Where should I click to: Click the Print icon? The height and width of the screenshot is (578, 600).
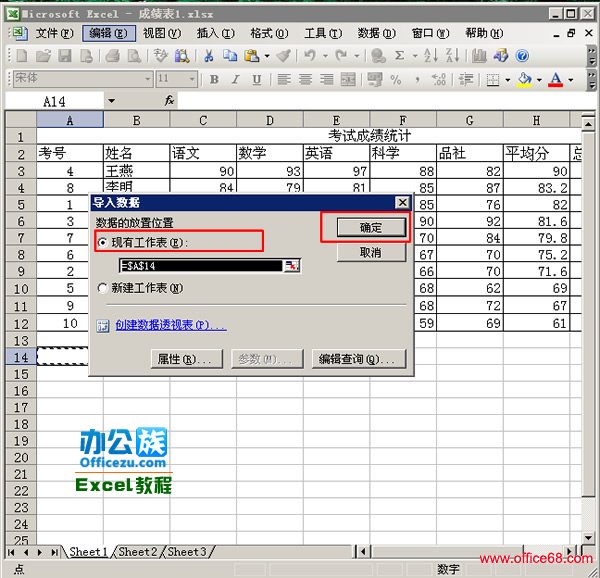pyautogui.click(x=112, y=56)
